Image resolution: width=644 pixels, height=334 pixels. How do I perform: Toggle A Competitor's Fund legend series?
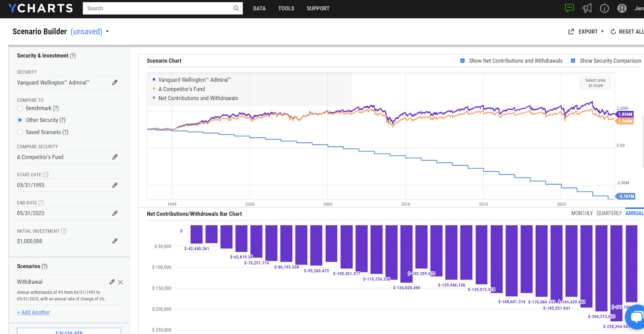click(x=179, y=89)
